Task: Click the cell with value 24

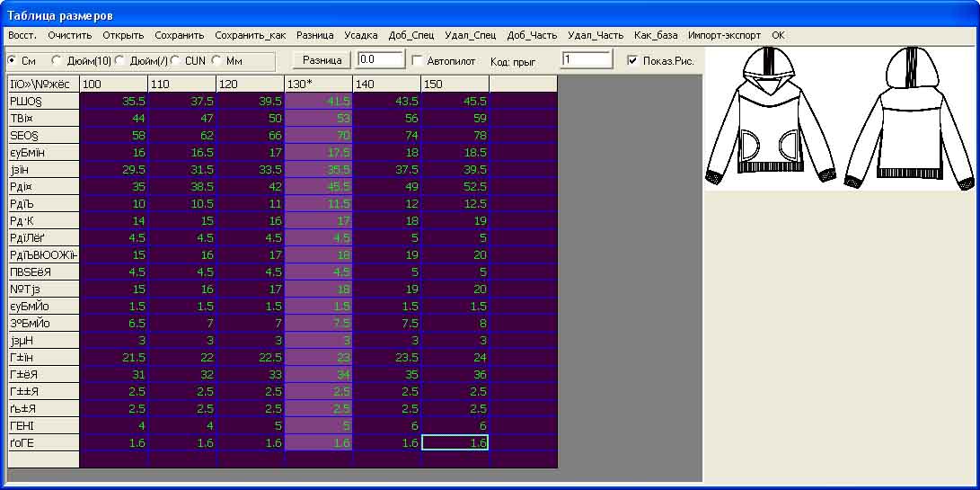Action: (455, 357)
